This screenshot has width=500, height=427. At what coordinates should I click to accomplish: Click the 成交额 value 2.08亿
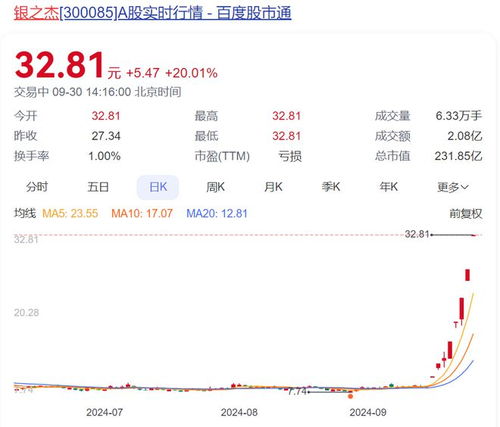point(465,136)
